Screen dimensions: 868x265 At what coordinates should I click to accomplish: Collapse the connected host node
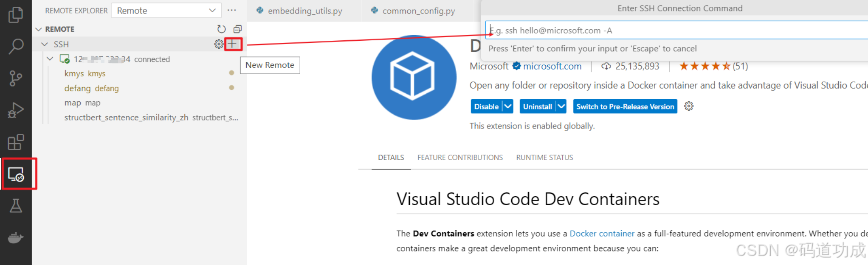pos(50,59)
